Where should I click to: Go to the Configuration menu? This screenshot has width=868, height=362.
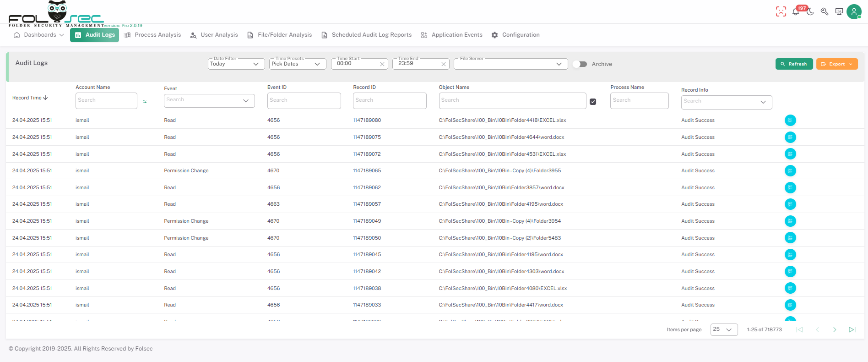pyautogui.click(x=515, y=35)
